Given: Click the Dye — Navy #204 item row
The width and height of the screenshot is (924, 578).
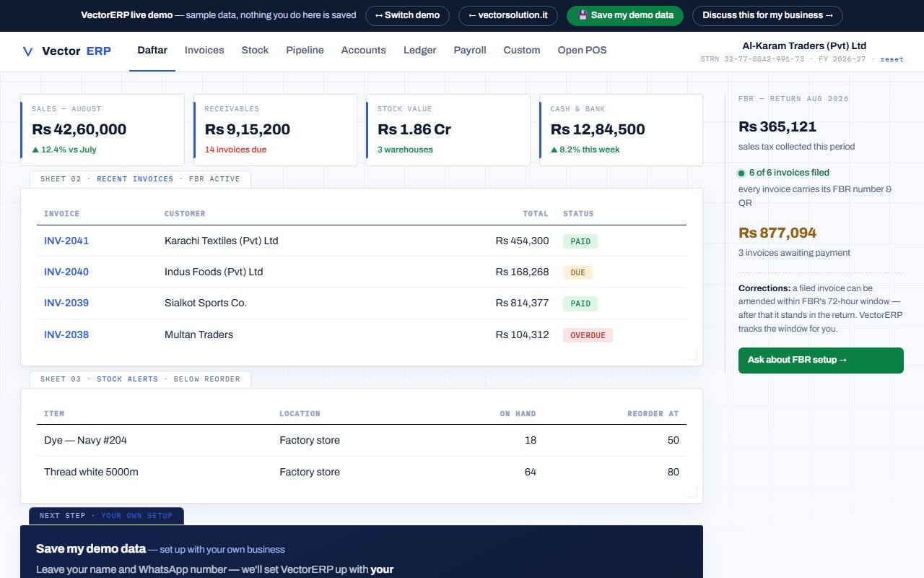Looking at the screenshot, I should (362, 440).
